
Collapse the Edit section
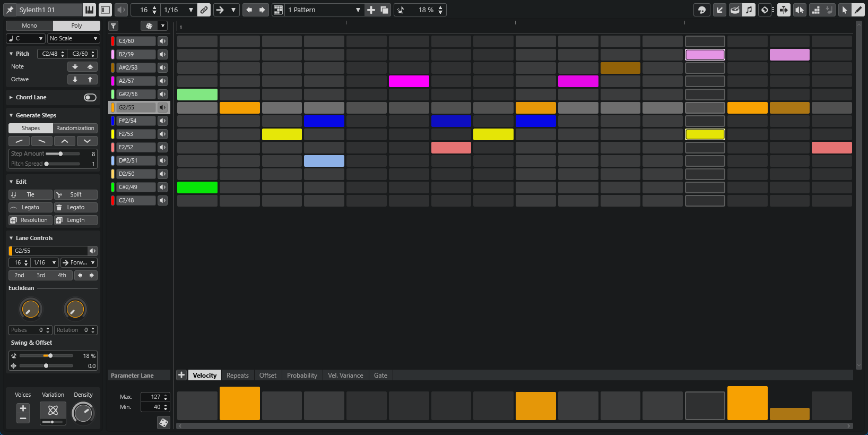coord(11,182)
